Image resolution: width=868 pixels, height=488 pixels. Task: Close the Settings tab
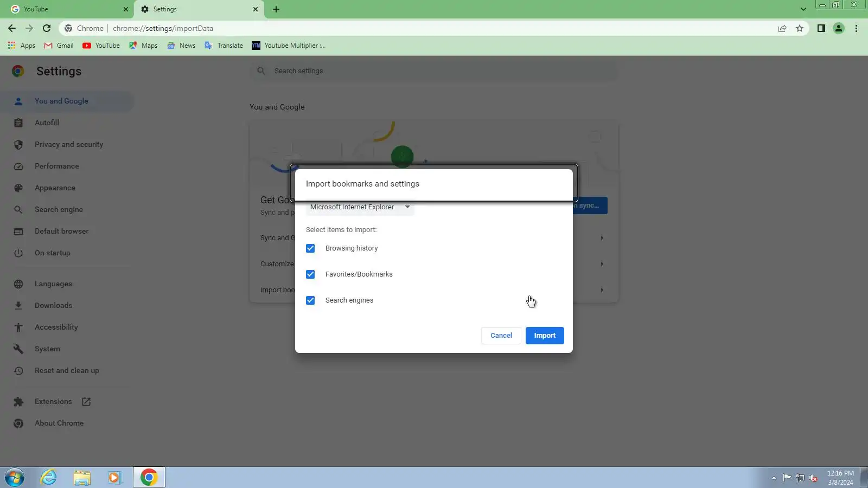point(256,9)
